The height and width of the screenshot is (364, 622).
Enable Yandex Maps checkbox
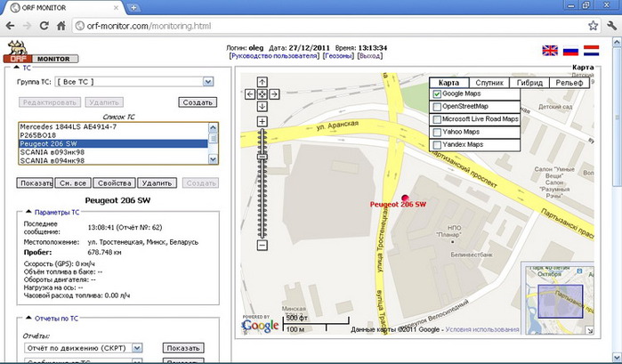coord(437,145)
